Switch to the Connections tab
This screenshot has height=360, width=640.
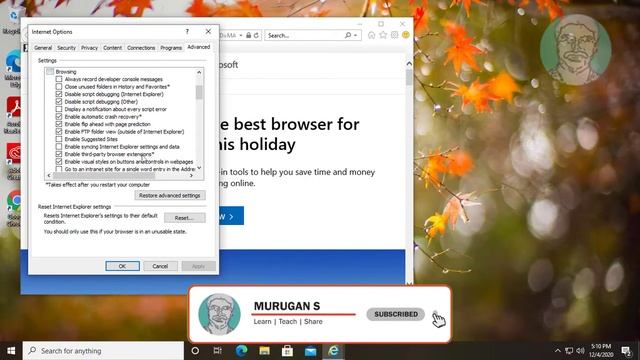141,48
